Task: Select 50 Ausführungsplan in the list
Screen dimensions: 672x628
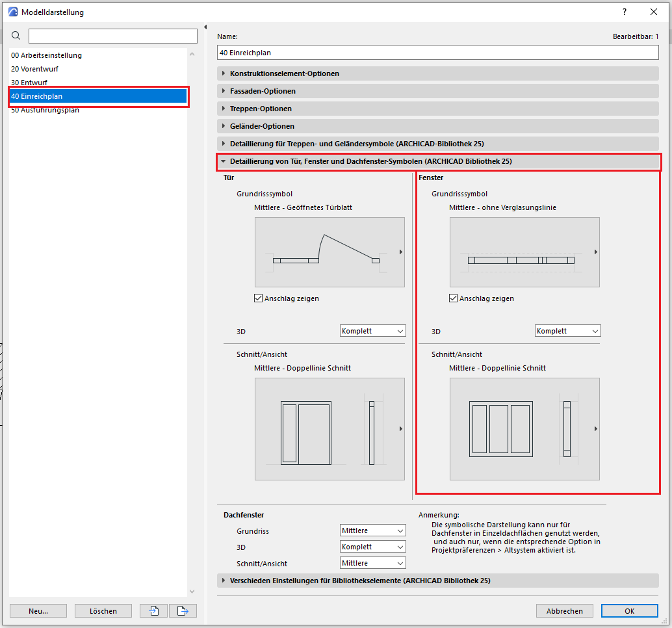Action: coord(45,110)
